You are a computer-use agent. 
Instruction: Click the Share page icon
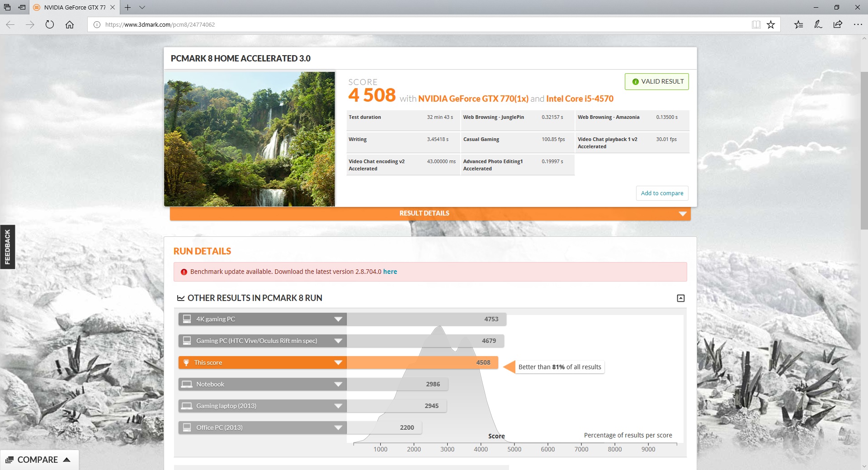click(x=838, y=25)
